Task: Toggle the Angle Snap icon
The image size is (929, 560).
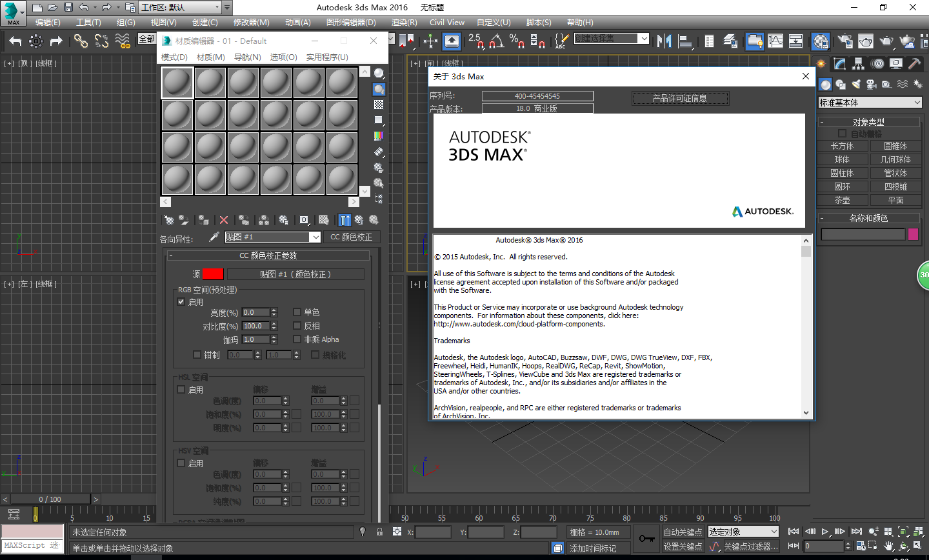Action: coord(496,41)
